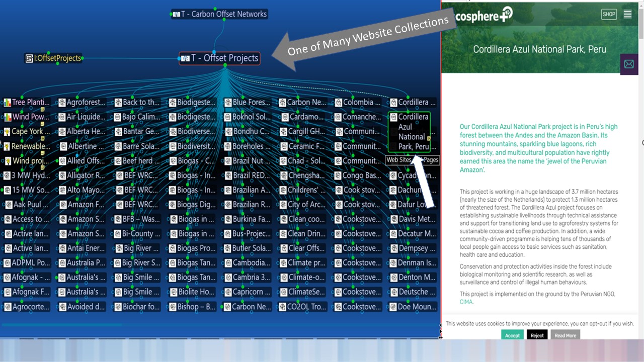Click the chart icon beside Wind Pow...
The image size is (644, 362).
tap(8, 117)
